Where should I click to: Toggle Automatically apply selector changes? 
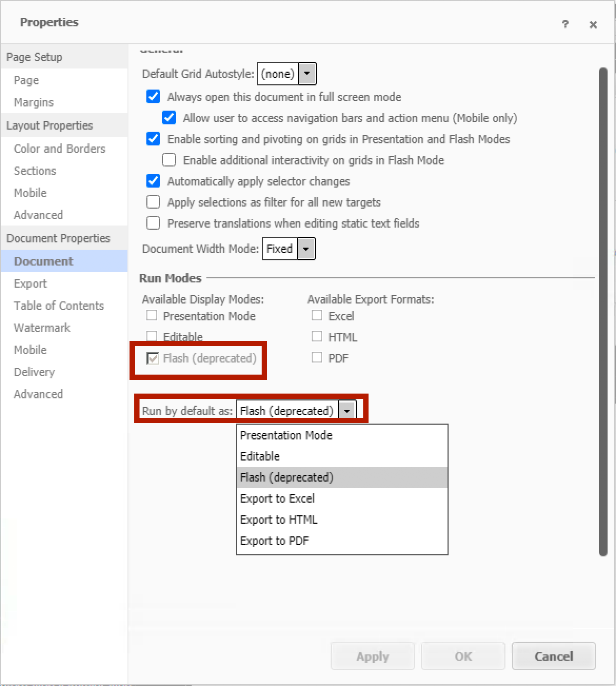[153, 181]
